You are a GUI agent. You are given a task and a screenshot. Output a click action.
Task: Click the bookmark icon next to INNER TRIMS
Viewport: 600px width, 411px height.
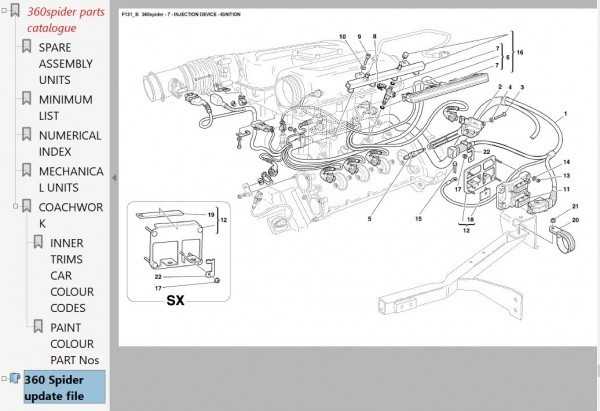38,242
